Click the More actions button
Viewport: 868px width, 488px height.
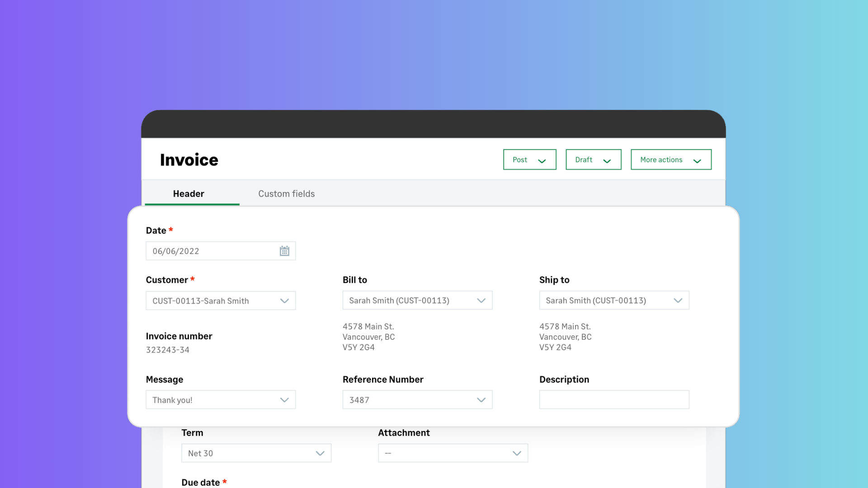pyautogui.click(x=661, y=160)
